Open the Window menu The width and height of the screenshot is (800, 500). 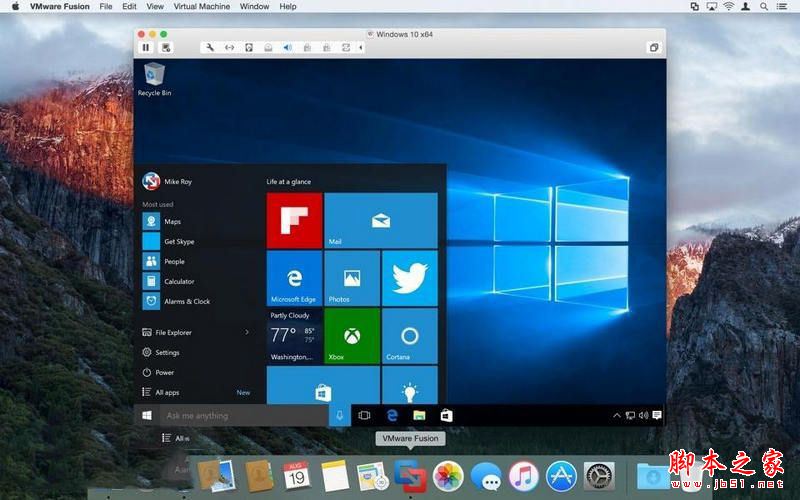tap(254, 6)
